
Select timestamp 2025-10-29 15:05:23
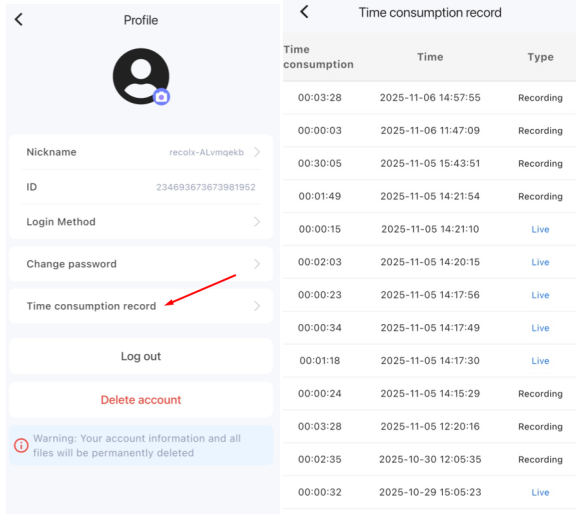(430, 492)
